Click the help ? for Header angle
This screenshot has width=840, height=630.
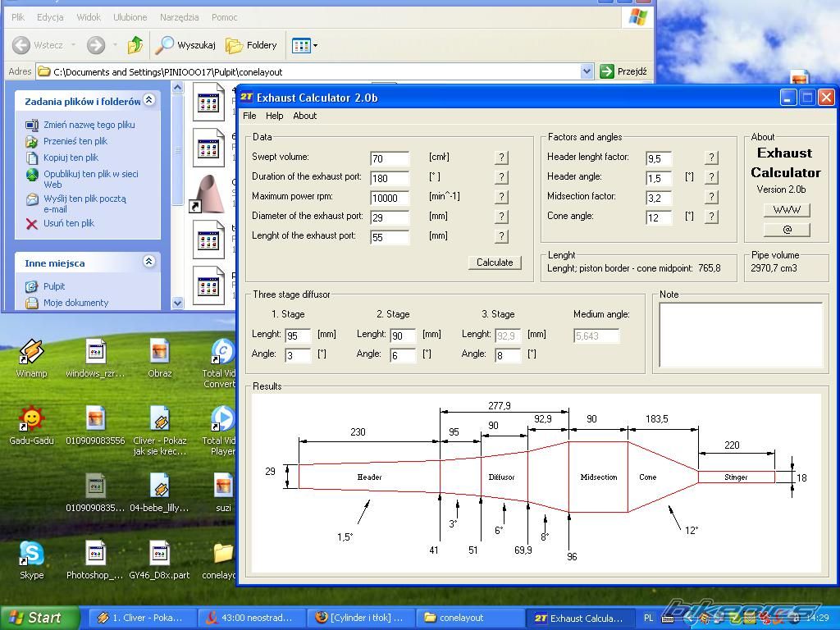pyautogui.click(x=711, y=177)
